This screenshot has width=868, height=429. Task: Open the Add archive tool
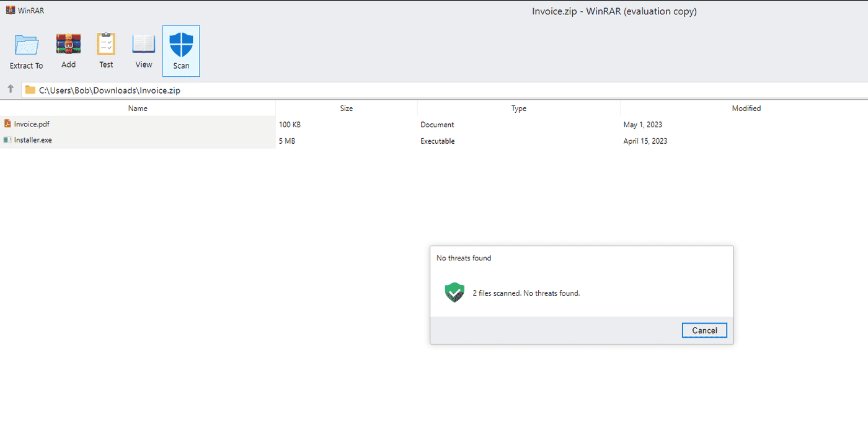click(68, 51)
